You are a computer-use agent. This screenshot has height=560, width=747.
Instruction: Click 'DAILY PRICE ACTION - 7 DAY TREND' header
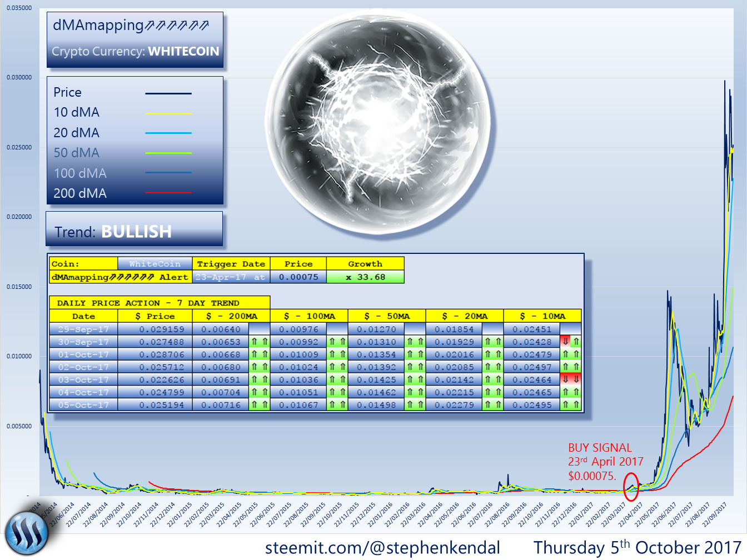tap(160, 303)
